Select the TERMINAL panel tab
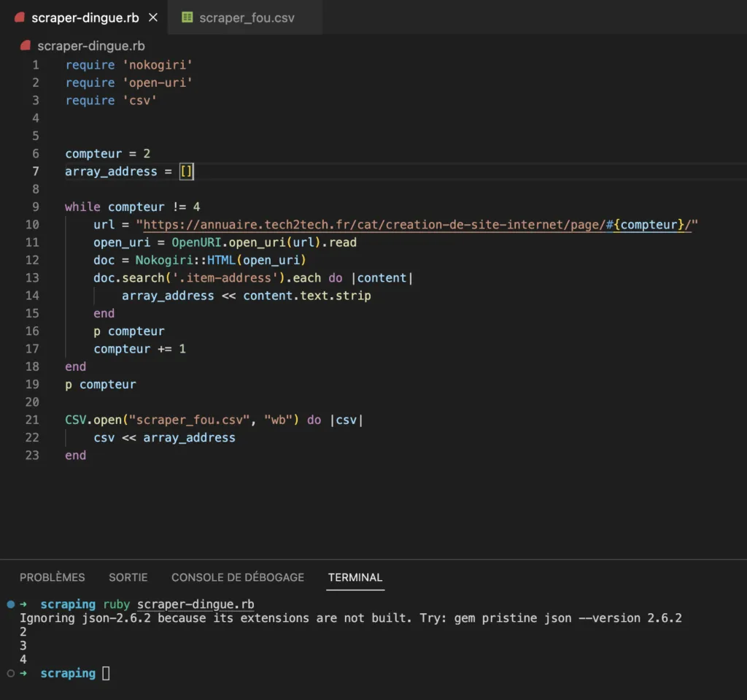 point(355,577)
